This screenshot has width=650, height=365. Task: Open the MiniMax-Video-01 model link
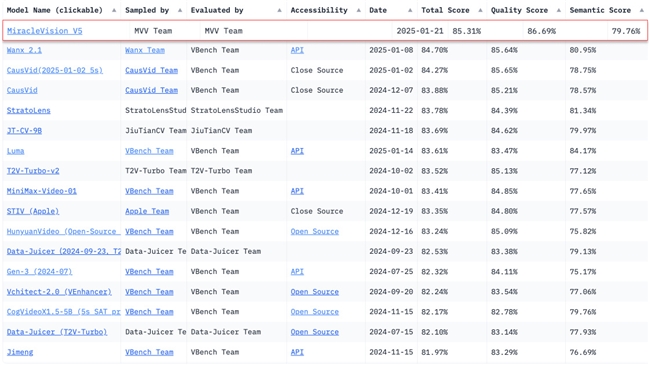[x=41, y=191]
